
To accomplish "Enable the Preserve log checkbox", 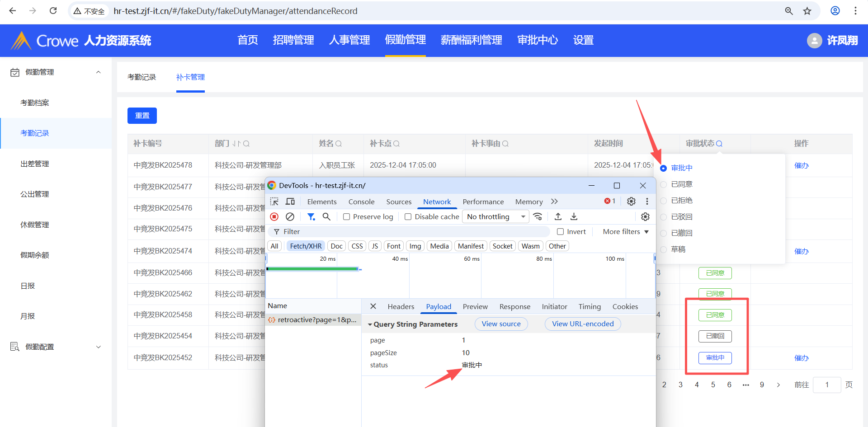I will pyautogui.click(x=347, y=217).
